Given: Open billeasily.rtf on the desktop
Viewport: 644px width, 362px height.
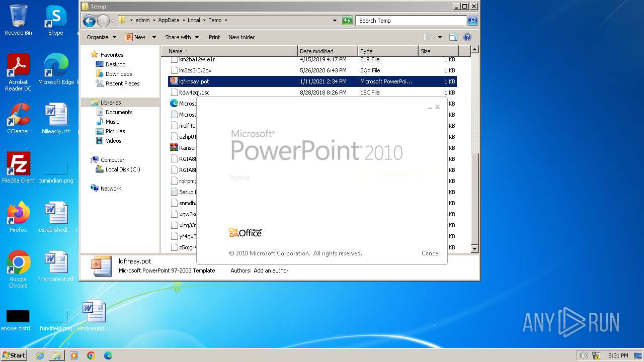Looking at the screenshot, I should (x=56, y=119).
